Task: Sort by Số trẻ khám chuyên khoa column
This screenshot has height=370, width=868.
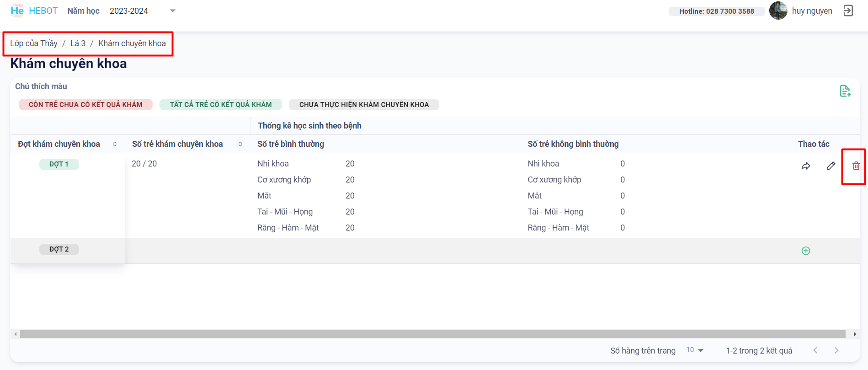Action: pos(240,144)
